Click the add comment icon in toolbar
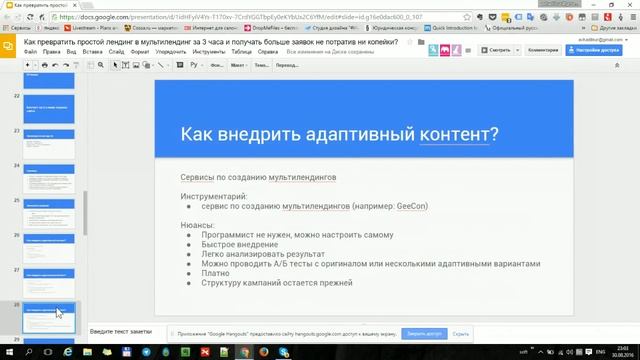The height and width of the screenshot is (360, 640). pyautogui.click(x=180, y=65)
